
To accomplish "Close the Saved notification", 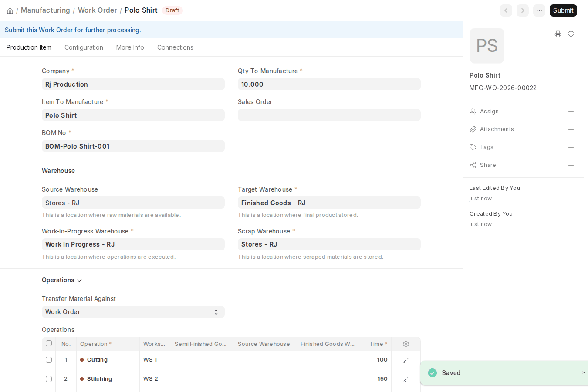I will [584, 372].
